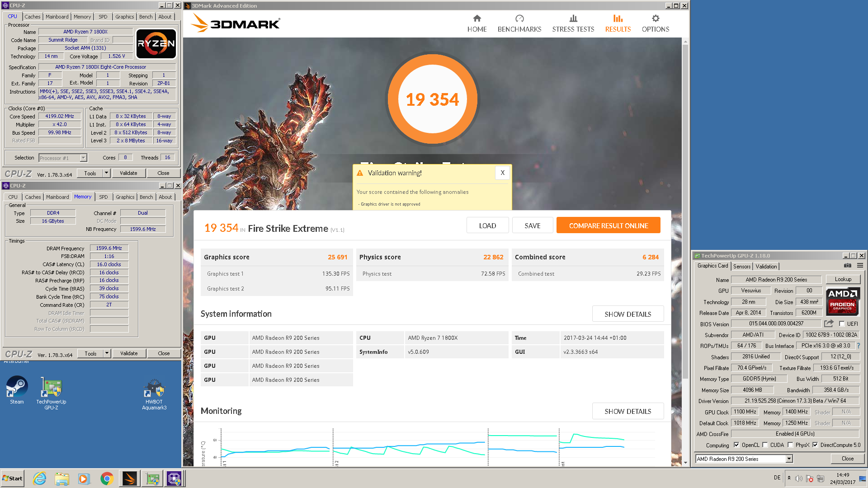Click the 3DMark vertical scrollbar
Screen dimensions: 868x488
[x=685, y=212]
